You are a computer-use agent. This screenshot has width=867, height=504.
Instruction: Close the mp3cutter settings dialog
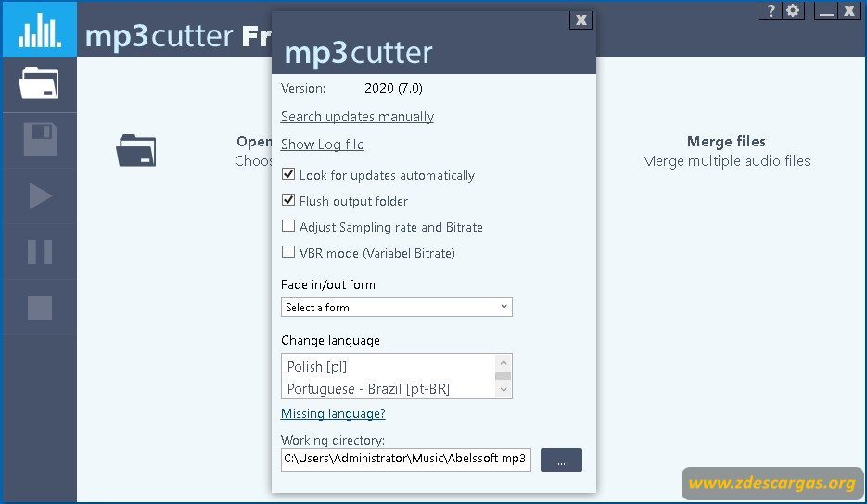(x=580, y=20)
